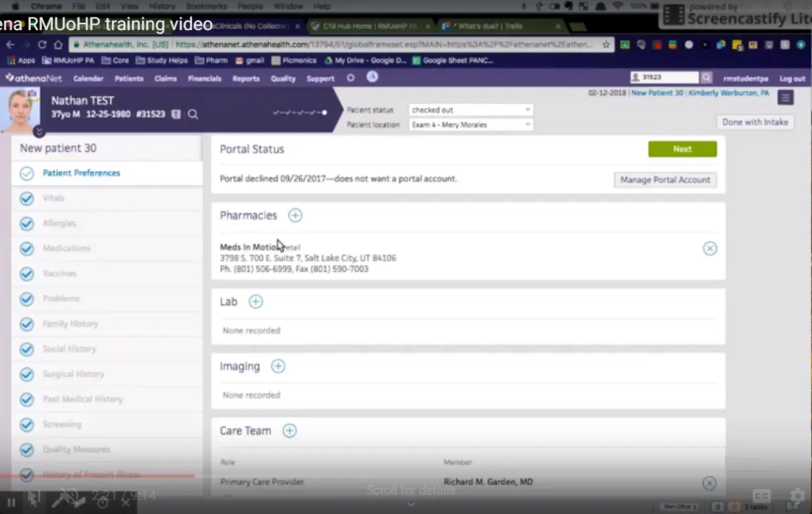
Task: Click the clock icon in navigation bar
Action: pyautogui.click(x=372, y=78)
